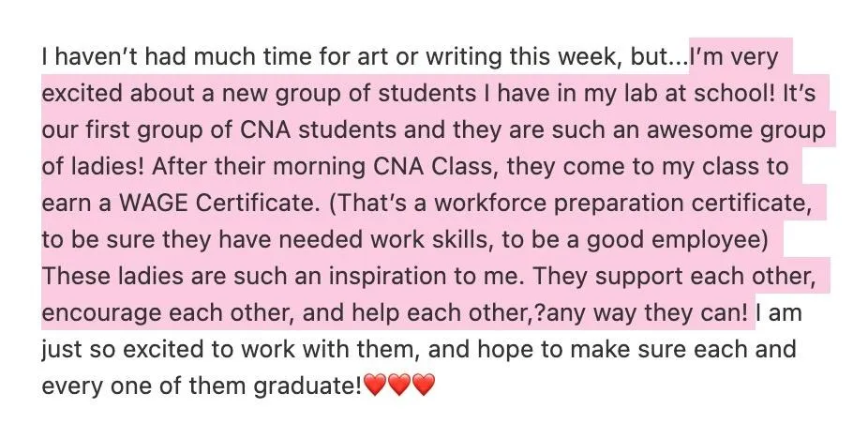Click the first red heart emoji
Viewport: 868px width, 439px height.
(375, 386)
